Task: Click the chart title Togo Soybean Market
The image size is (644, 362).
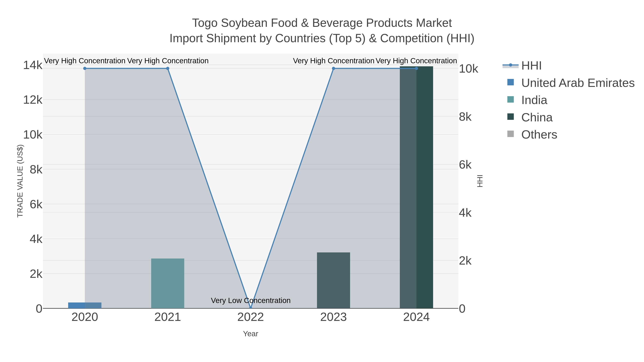Action: [322, 23]
